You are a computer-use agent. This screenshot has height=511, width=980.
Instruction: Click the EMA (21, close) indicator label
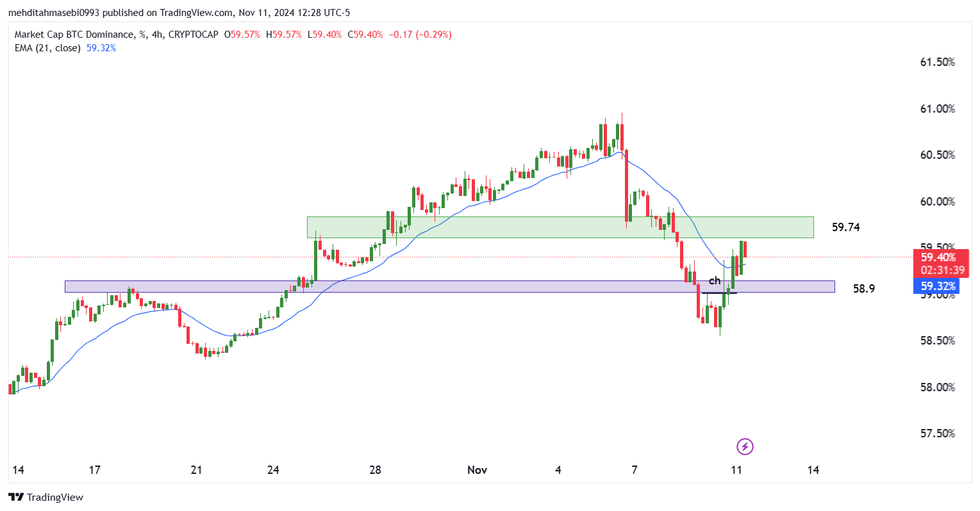[48, 48]
